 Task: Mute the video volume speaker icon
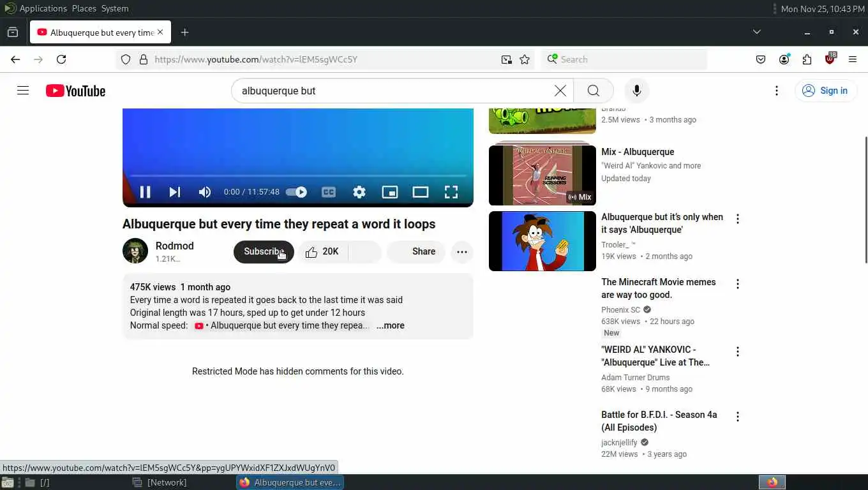(x=204, y=192)
